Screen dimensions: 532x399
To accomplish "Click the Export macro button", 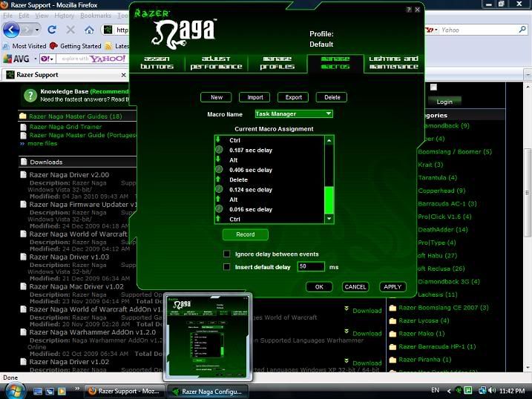I will [293, 97].
